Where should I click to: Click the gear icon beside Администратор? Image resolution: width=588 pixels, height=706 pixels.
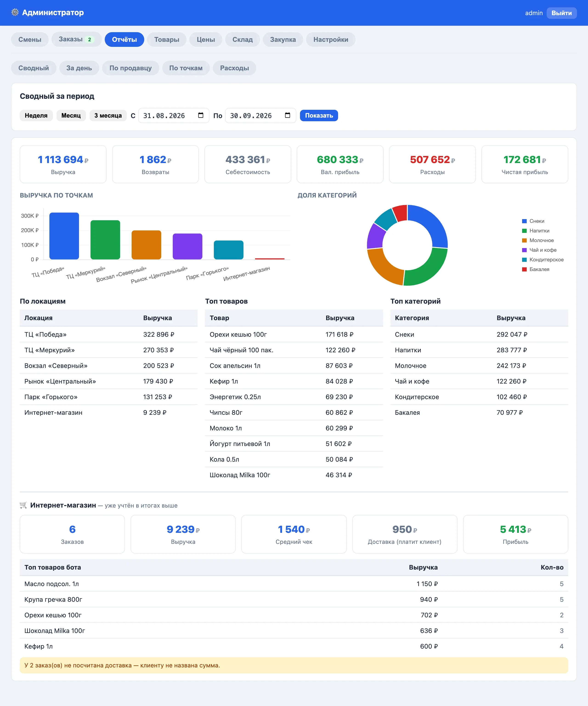point(15,12)
